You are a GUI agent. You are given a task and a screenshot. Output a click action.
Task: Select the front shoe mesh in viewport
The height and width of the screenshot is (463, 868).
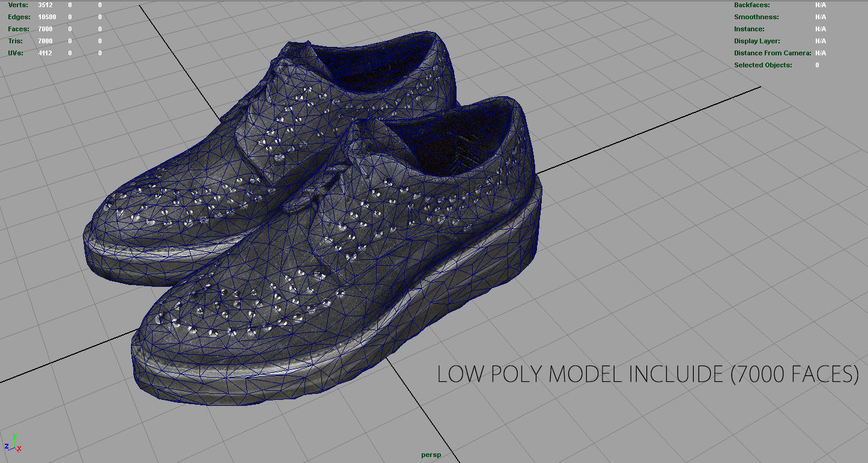pyautogui.click(x=336, y=259)
